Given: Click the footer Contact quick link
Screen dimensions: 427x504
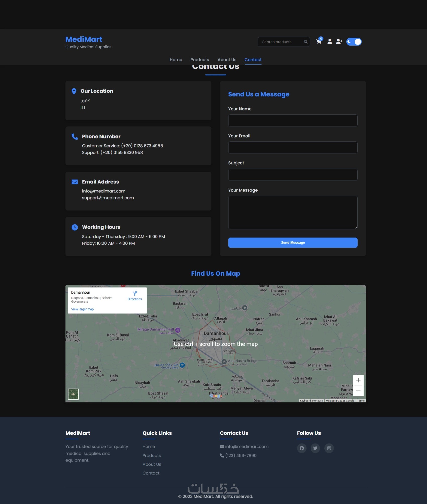Looking at the screenshot, I should (x=151, y=473).
